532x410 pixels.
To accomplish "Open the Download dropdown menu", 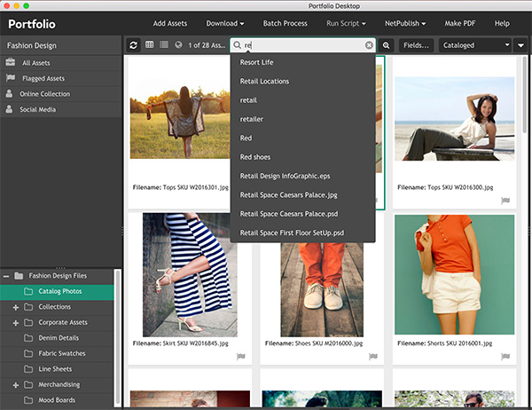I will pos(225,23).
